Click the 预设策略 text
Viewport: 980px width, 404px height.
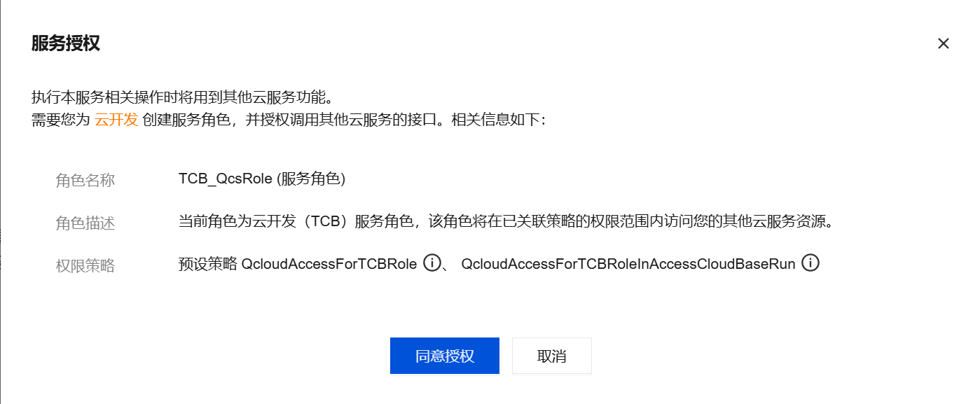(208, 265)
